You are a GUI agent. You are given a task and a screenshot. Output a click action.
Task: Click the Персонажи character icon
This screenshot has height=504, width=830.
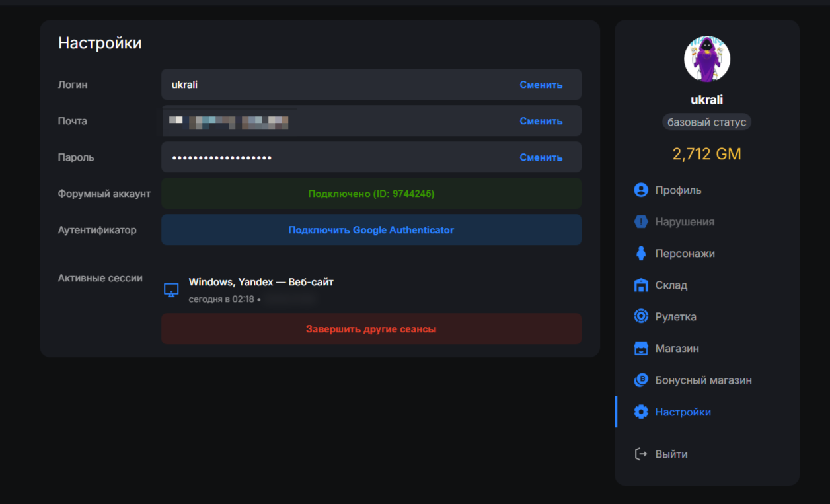click(640, 254)
